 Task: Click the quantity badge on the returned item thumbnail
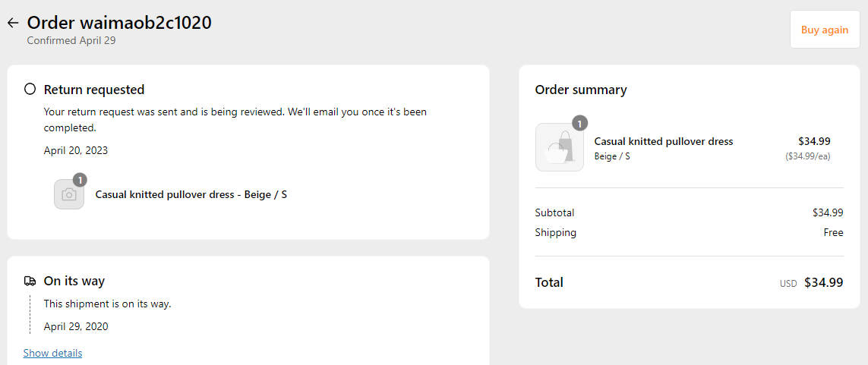tap(80, 180)
